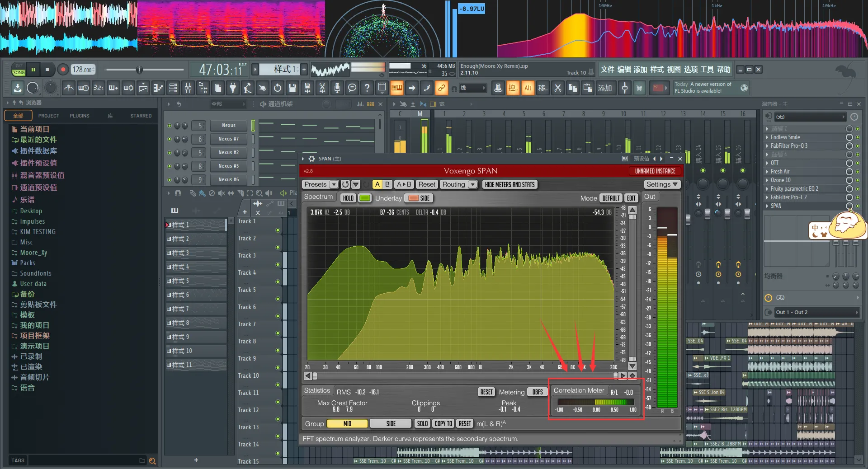Click the stop button in transport bar
The width and height of the screenshot is (868, 469).
coord(47,70)
